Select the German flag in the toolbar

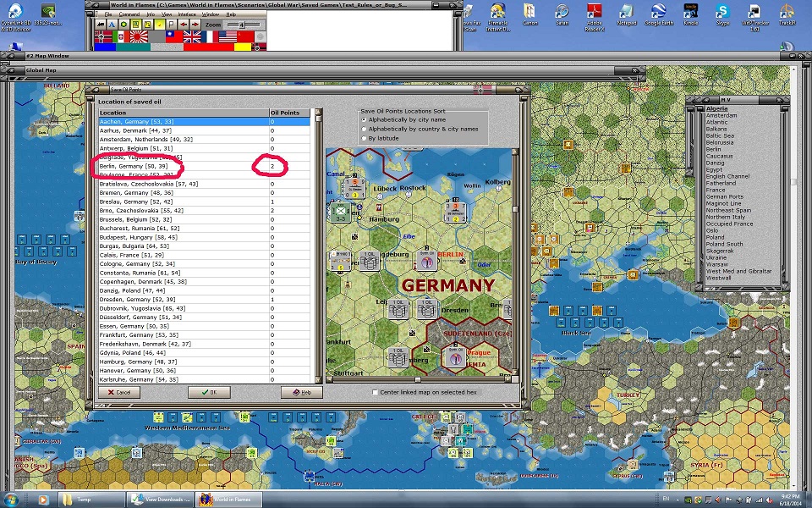coord(103,36)
